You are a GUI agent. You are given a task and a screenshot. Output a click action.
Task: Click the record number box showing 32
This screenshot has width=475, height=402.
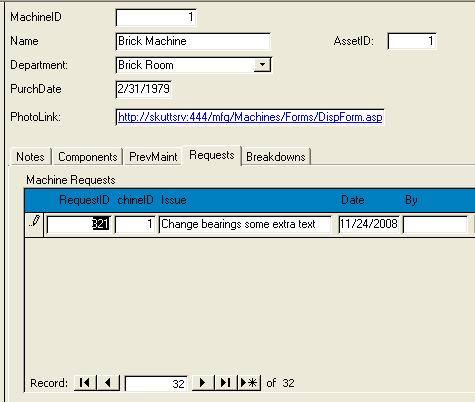point(156,383)
